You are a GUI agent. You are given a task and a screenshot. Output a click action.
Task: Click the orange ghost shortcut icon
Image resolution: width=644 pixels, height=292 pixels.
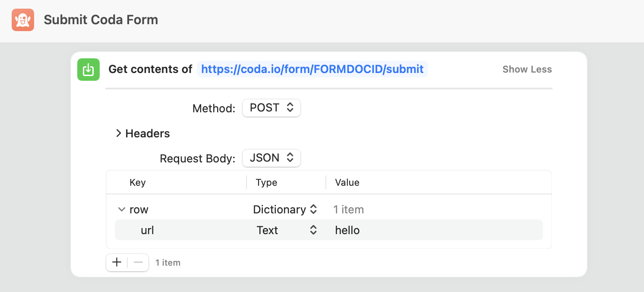click(x=23, y=20)
